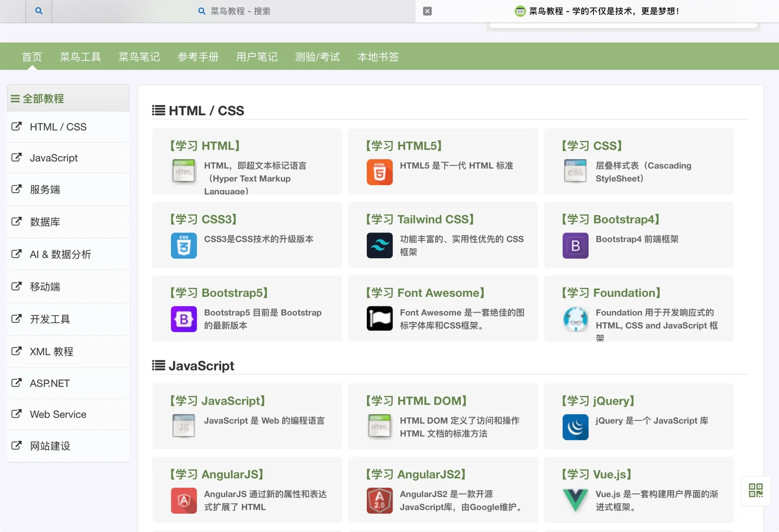This screenshot has height=532, width=779.
Task: Open the 【学习 CSS3】 tutorial link
Action: (x=203, y=219)
